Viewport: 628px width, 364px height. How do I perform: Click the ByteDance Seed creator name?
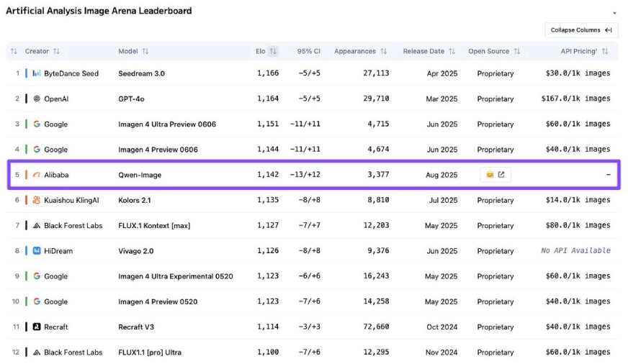tap(71, 73)
